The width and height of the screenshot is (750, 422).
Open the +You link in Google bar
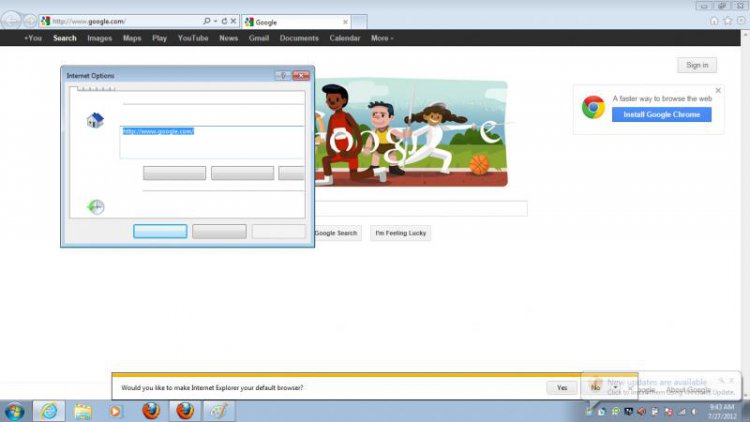pyautogui.click(x=33, y=38)
